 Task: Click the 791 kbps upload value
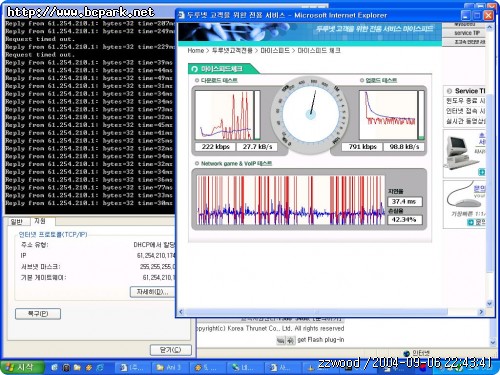362,147
